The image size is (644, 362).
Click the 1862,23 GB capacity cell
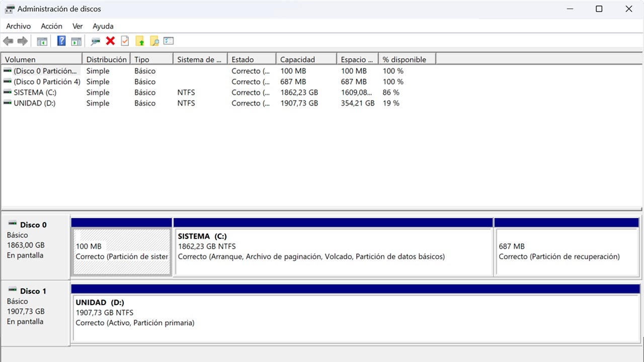299,93
